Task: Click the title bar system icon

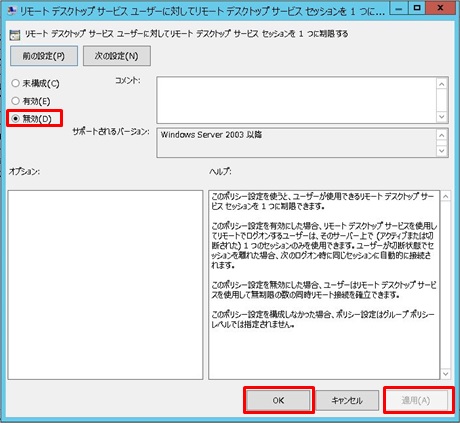Action: [12, 10]
